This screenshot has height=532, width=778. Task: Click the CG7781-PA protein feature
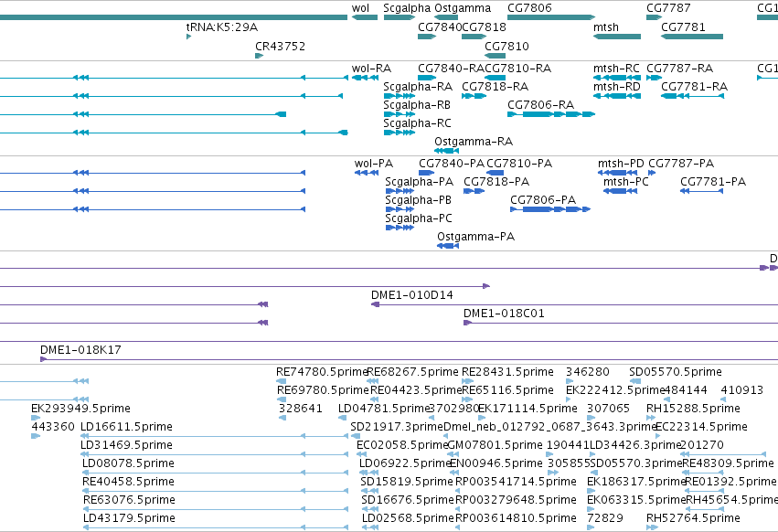point(701,192)
